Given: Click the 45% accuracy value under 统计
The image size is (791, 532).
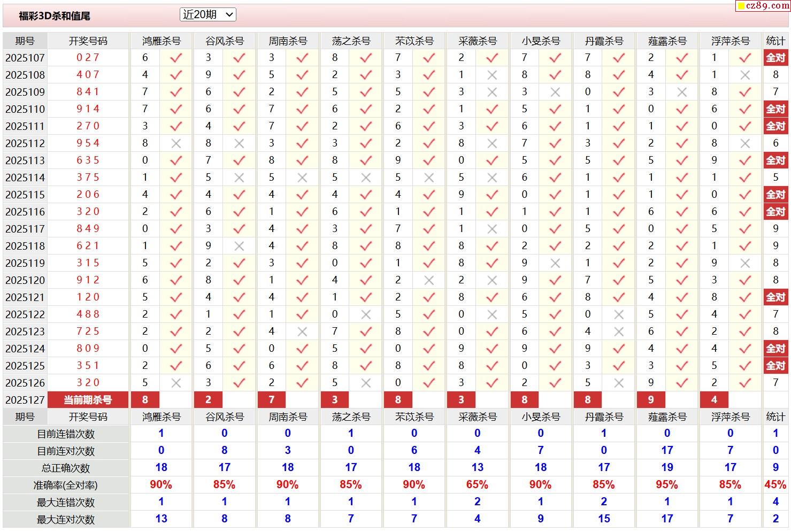Looking at the screenshot, I should 775,485.
